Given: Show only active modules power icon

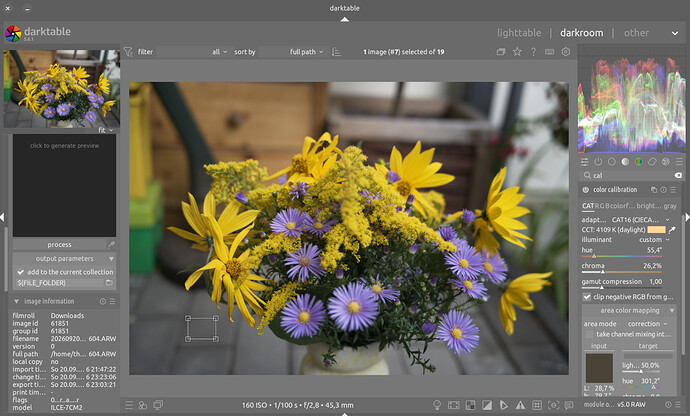Looking at the screenshot, I should point(598,162).
